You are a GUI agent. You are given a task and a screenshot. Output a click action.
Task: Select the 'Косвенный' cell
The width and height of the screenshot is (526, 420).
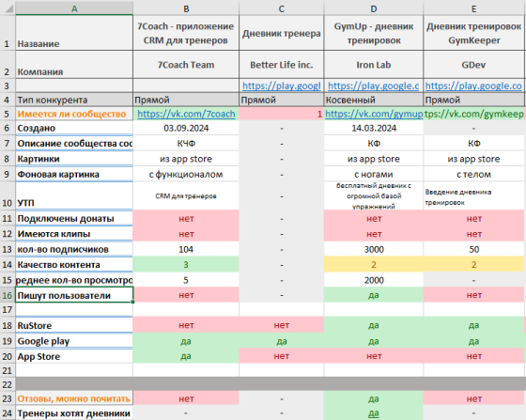click(374, 100)
